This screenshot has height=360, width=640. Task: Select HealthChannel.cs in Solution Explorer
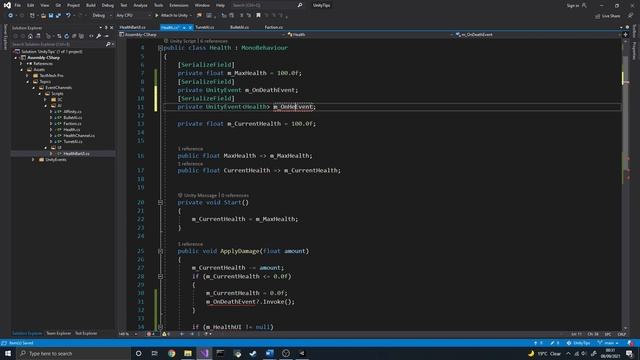click(79, 136)
